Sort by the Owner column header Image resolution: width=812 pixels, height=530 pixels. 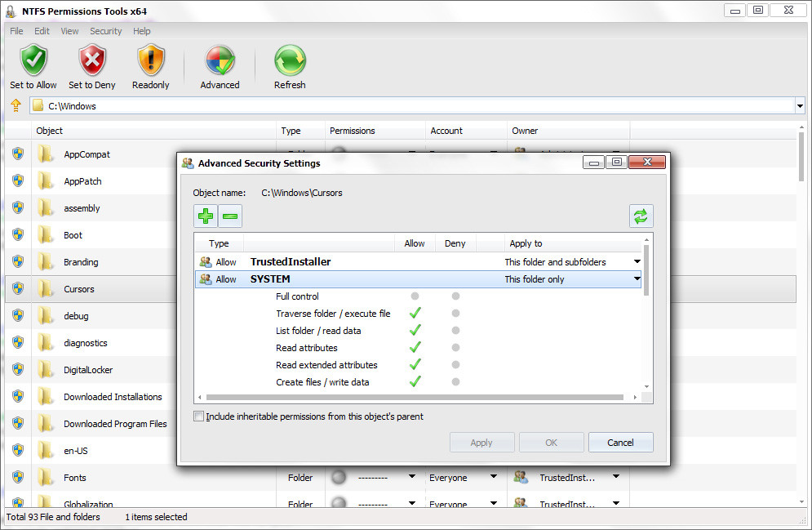[568, 131]
